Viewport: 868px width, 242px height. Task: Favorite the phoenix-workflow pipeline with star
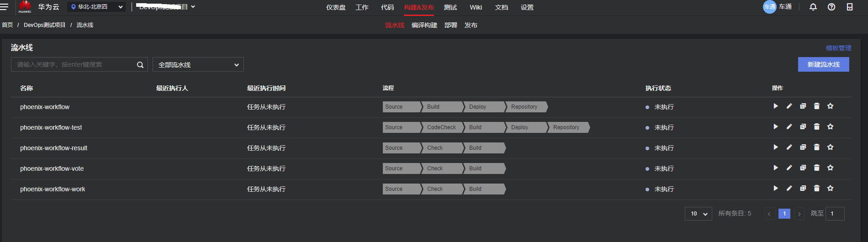830,106
